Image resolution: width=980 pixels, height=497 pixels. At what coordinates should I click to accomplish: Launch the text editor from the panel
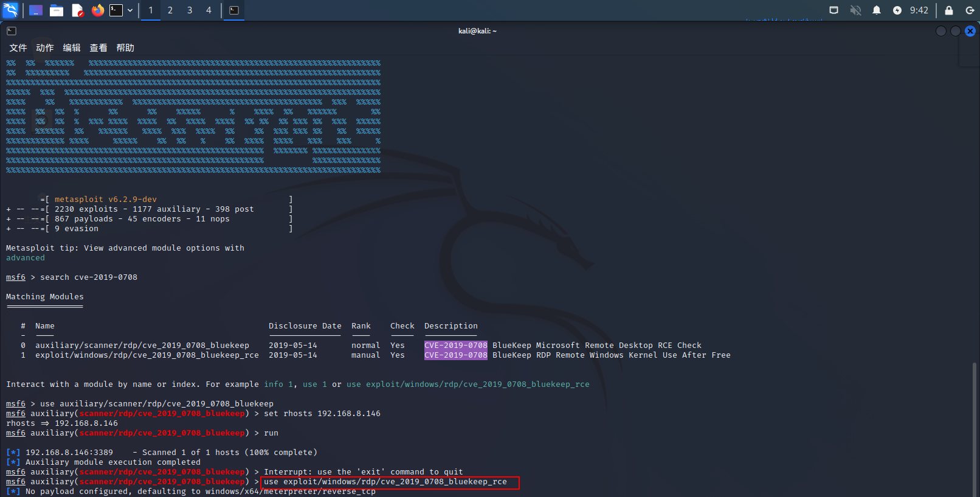(x=77, y=10)
